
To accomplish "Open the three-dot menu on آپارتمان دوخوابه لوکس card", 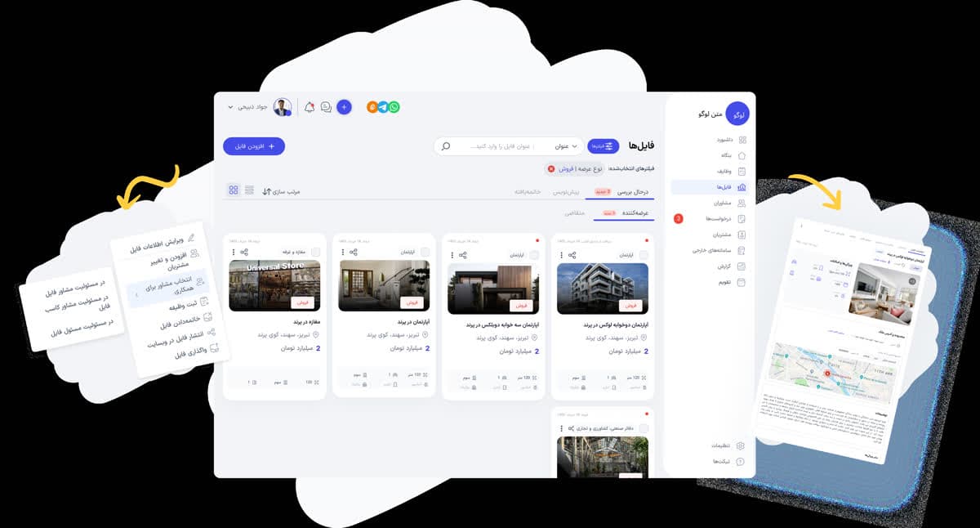I will click(x=561, y=254).
